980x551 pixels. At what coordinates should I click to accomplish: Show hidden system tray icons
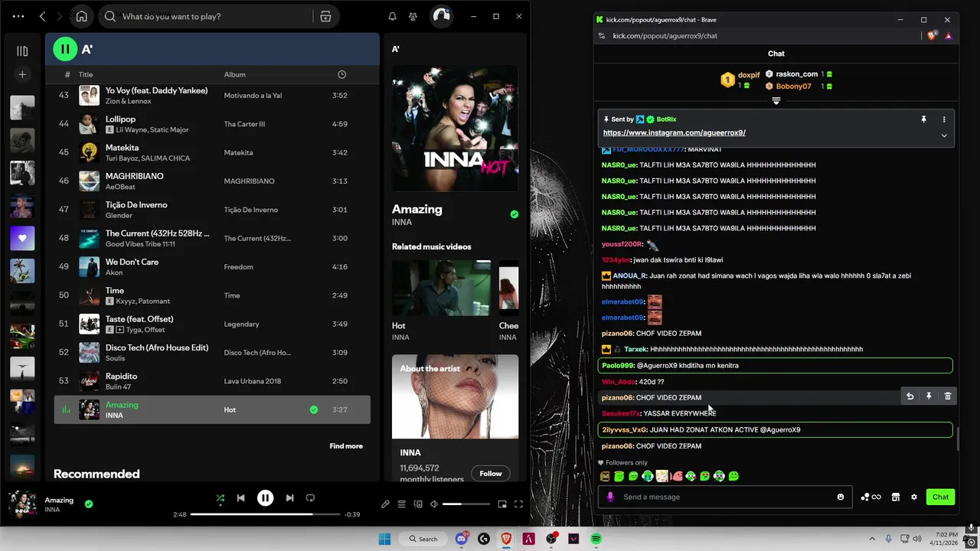(x=871, y=539)
